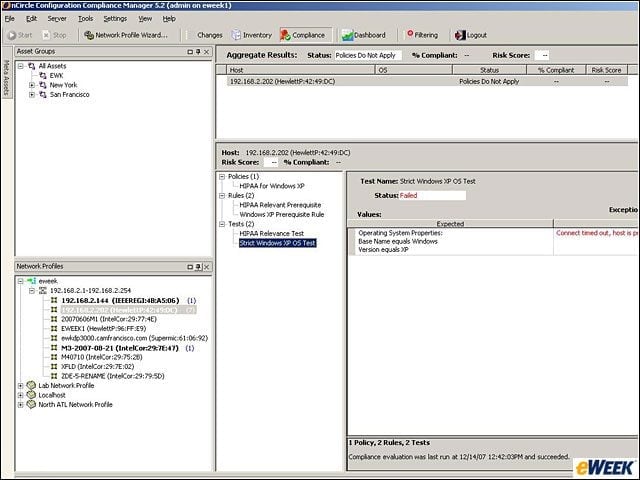Collapse the eweek network profile
Screen dimensions: 640x480
20,281
